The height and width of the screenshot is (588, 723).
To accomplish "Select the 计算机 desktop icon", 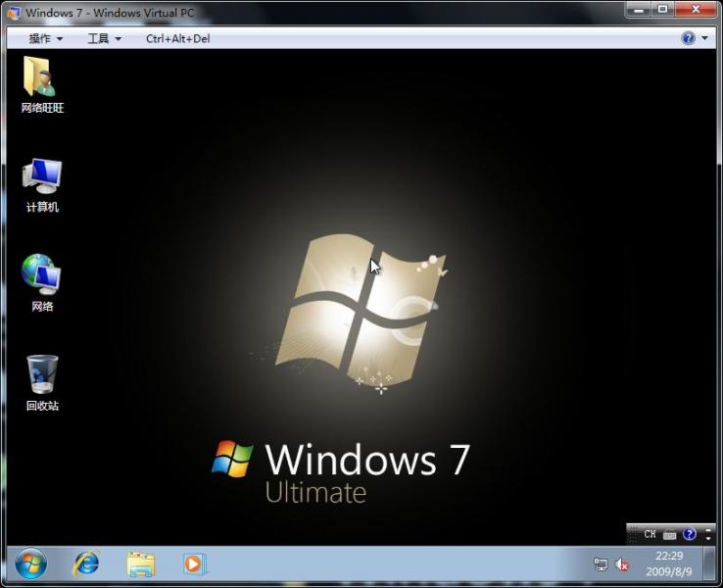I will [42, 185].
